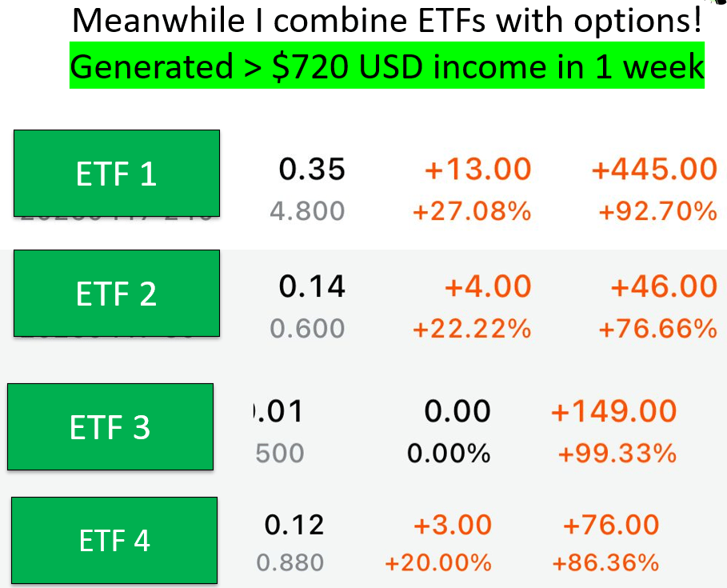Click the ETF 2 green label box

coord(117,293)
